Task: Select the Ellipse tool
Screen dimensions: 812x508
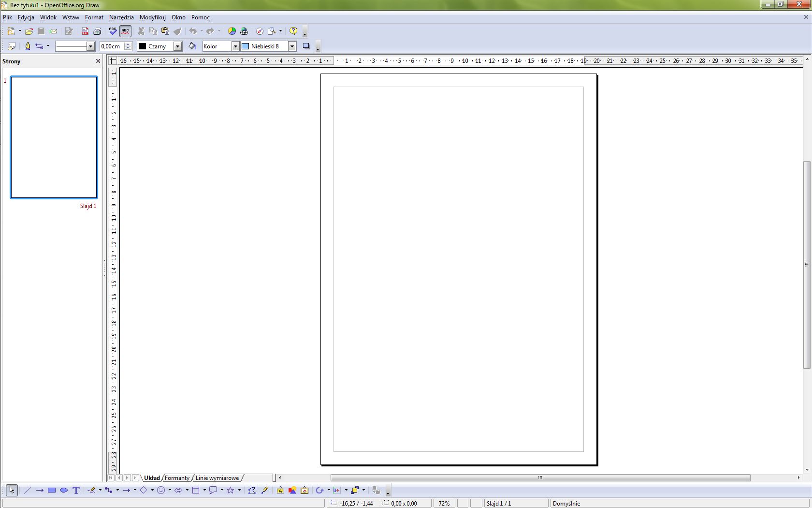Action: [x=64, y=490]
